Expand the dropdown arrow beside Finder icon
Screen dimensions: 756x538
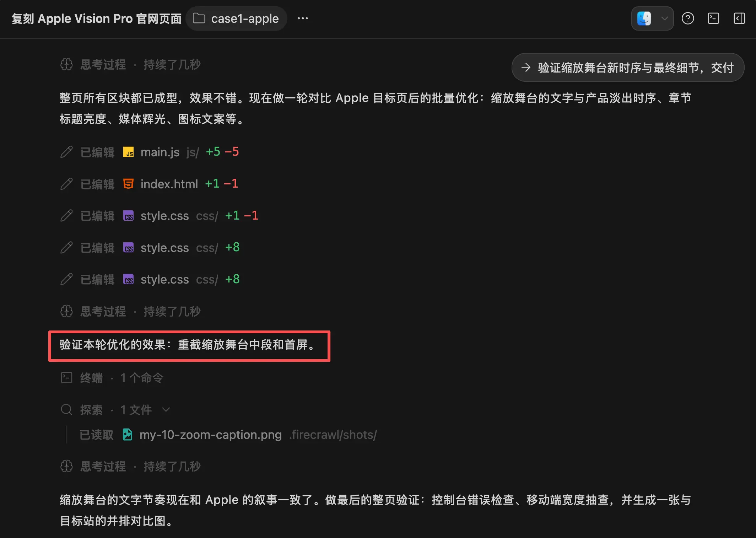pyautogui.click(x=664, y=18)
